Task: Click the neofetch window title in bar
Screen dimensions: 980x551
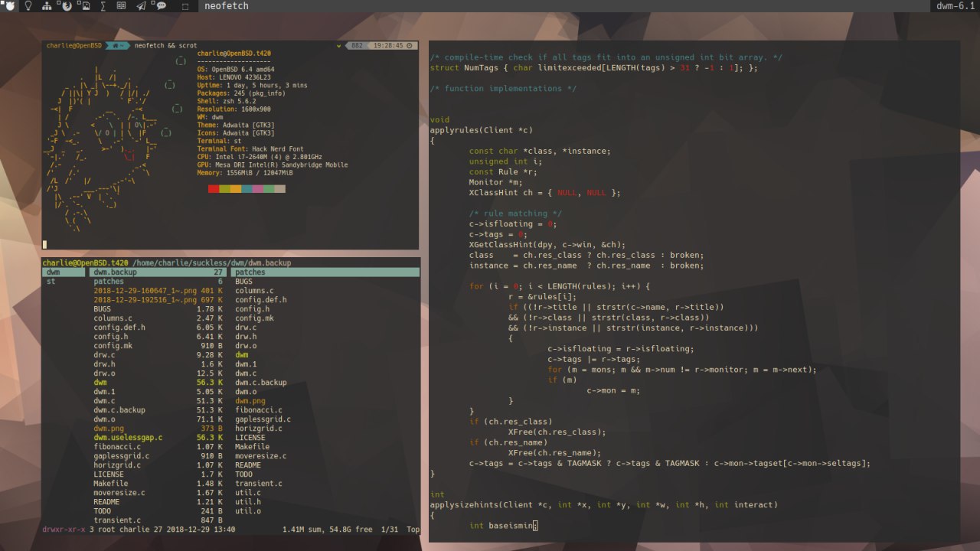Action: (x=226, y=6)
